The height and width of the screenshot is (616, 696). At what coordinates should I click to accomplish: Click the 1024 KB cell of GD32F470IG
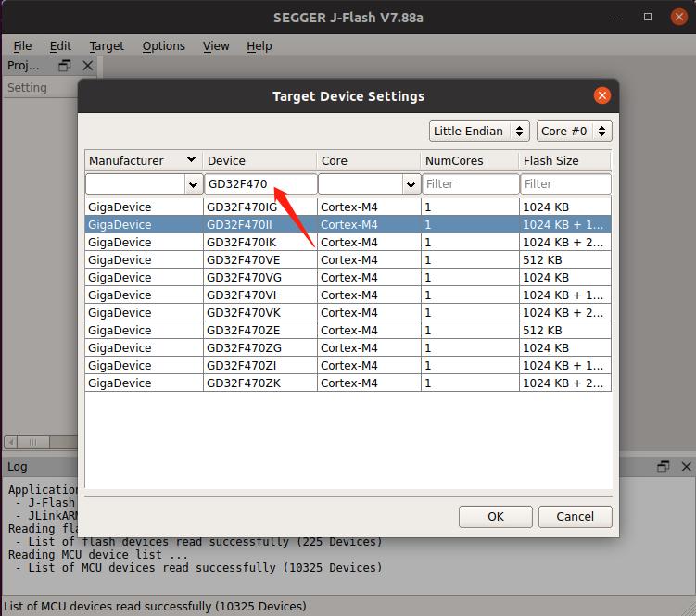pyautogui.click(x=565, y=207)
